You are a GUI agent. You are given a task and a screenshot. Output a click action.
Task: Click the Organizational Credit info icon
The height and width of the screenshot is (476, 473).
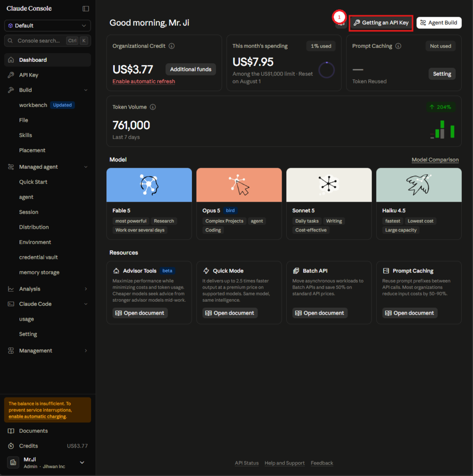(x=172, y=46)
